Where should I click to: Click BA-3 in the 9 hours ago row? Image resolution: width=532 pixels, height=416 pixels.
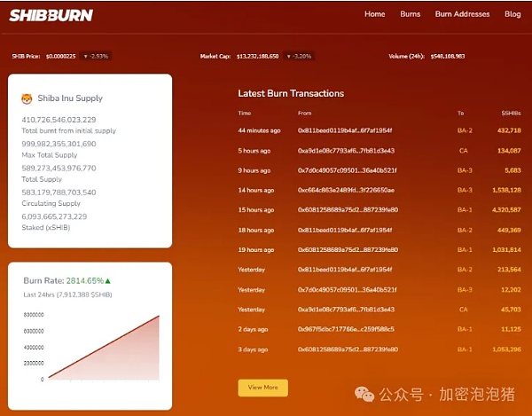(465, 170)
